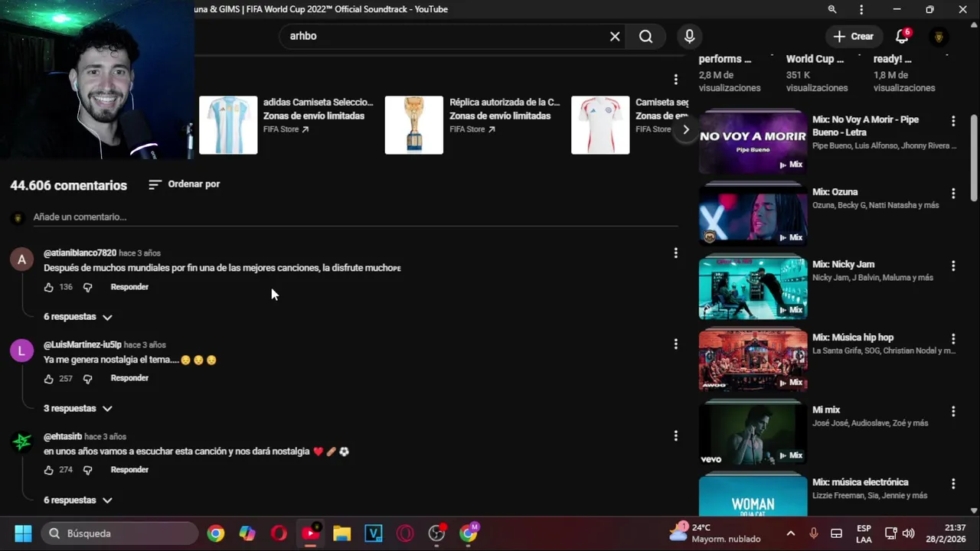The width and height of the screenshot is (980, 551).
Task: Start voice search with the microphone
Action: point(690,36)
